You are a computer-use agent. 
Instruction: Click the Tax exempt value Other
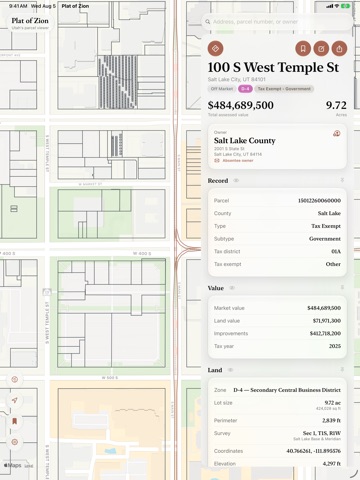[x=333, y=264]
